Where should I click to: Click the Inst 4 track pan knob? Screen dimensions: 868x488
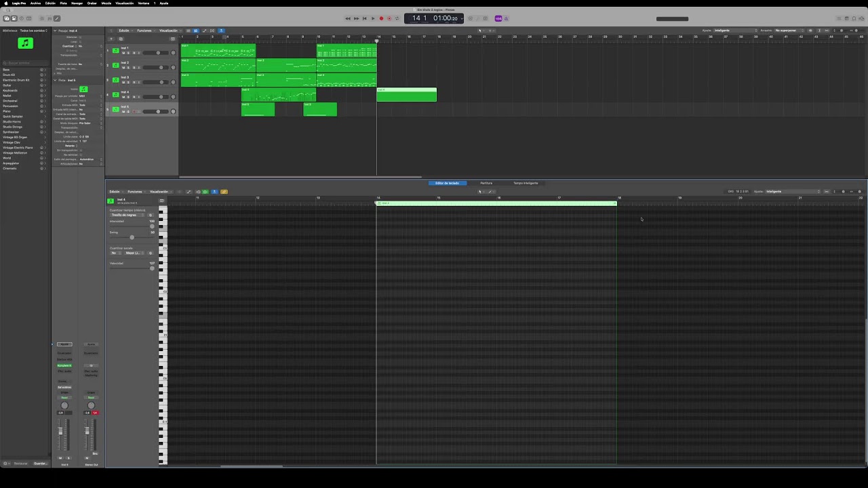point(173,96)
